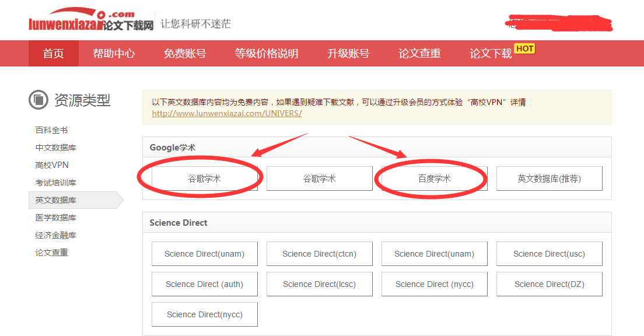
Task: Click the circled 百度学术 button
Action: pos(435,178)
